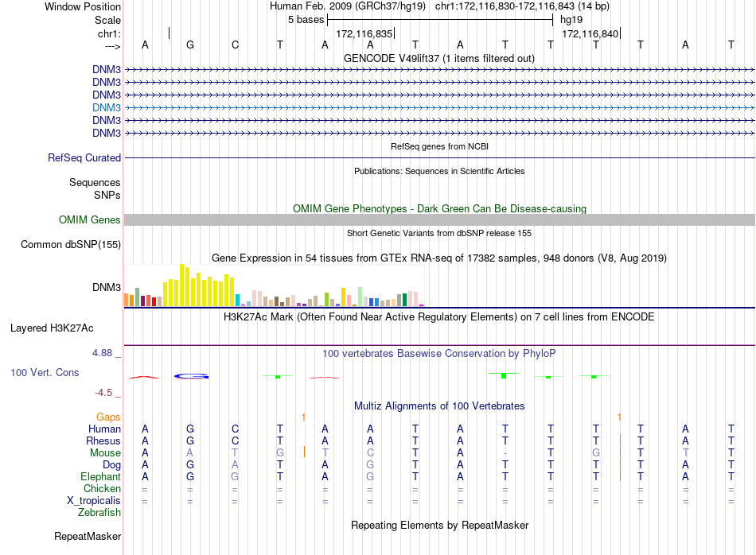Click the Common dbSNP(155) track label
This screenshot has width=756, height=555.
point(71,244)
